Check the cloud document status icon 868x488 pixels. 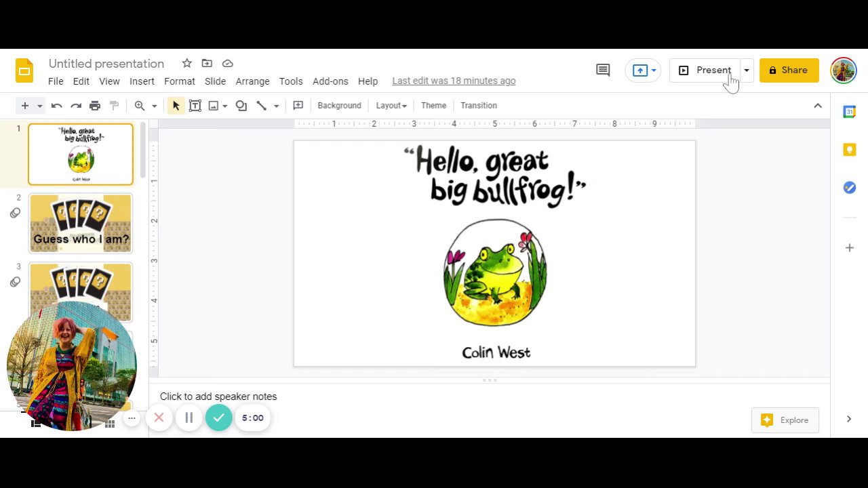tap(228, 63)
